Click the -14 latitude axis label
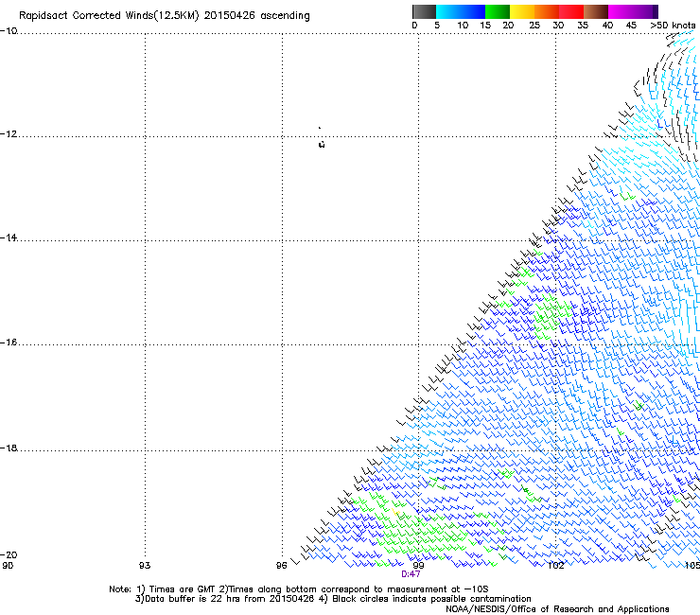 point(9,237)
